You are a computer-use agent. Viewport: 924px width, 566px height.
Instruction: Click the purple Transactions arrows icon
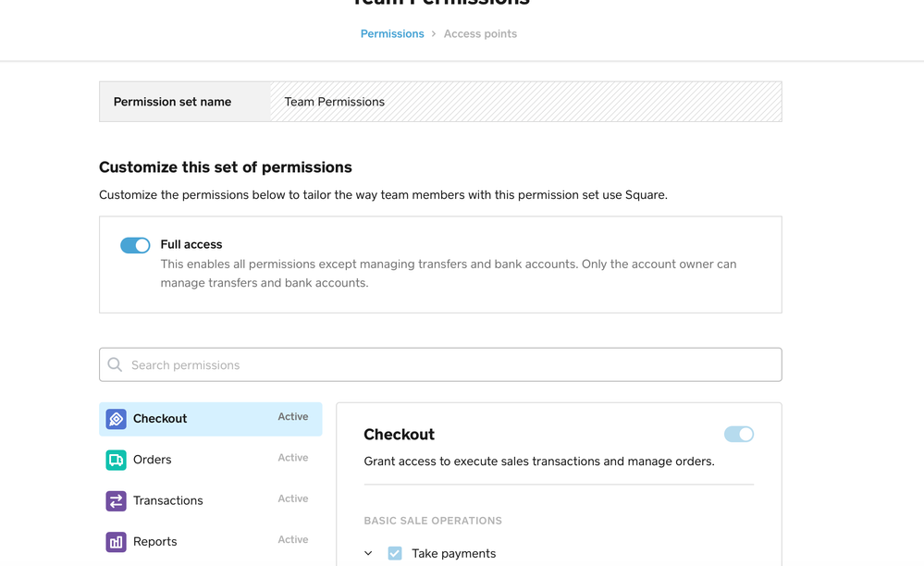116,500
